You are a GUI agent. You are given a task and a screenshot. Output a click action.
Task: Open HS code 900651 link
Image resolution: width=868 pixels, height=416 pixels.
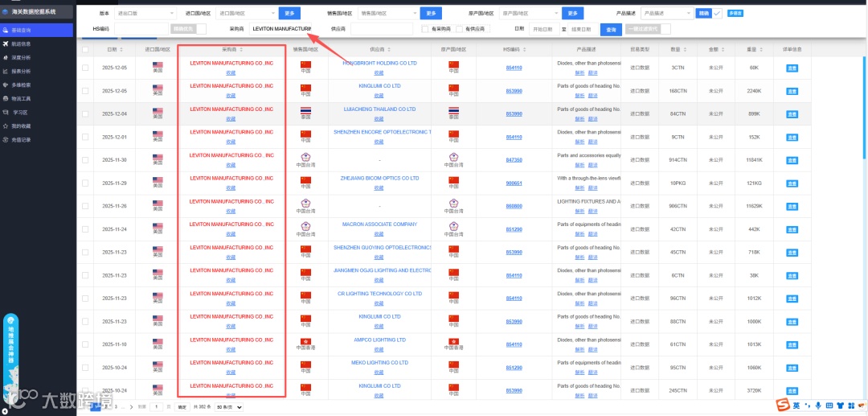514,183
